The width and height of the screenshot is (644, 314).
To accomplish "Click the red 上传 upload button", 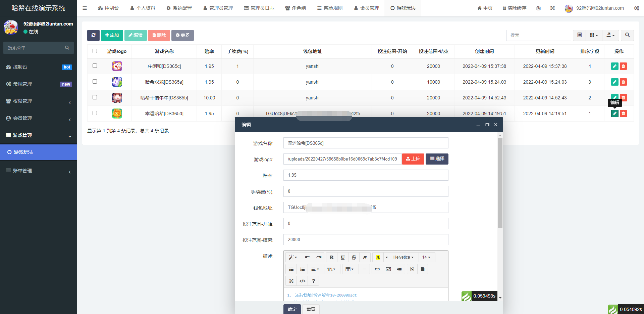I will coord(413,159).
